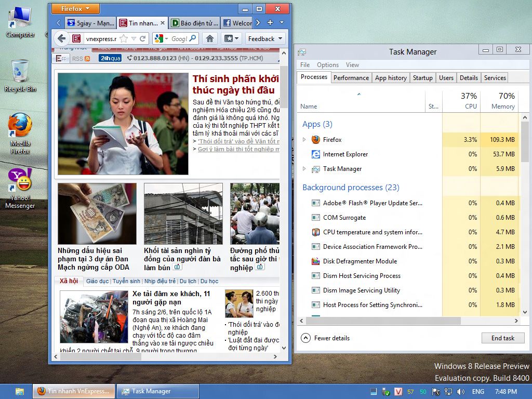This screenshot has height=399, width=532.
Task: Bookmark this page with the star icon
Action: point(124,38)
